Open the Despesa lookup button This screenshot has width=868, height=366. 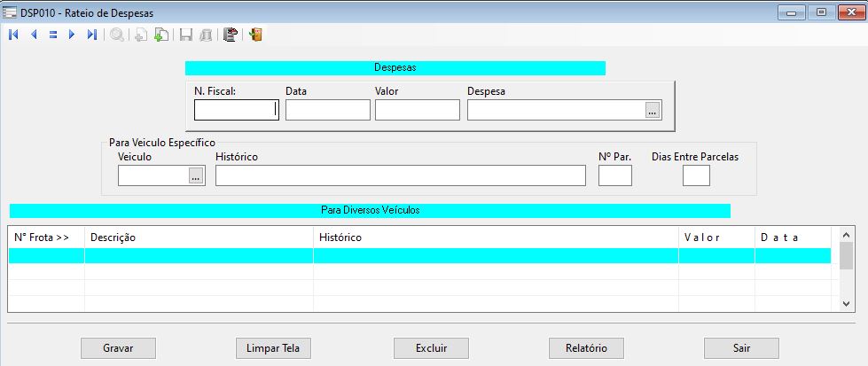653,110
